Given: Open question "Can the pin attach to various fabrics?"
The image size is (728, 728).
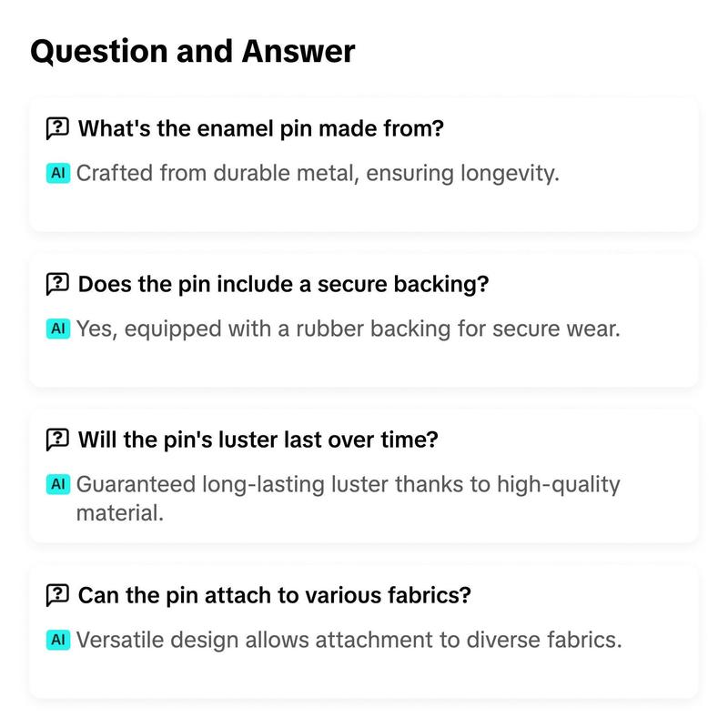Looking at the screenshot, I should [x=275, y=595].
